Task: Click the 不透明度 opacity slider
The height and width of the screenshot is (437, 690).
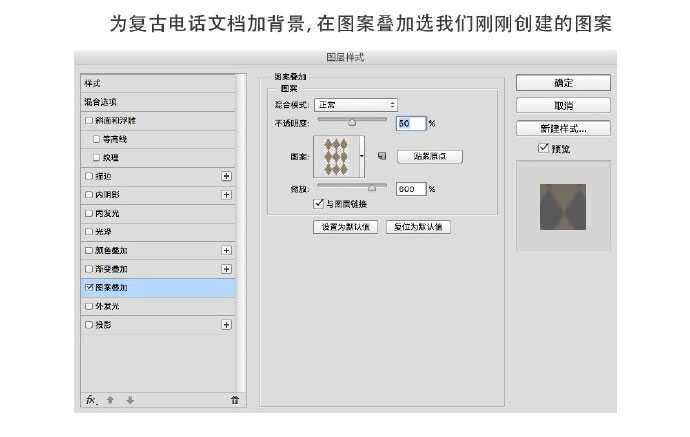Action: tap(351, 121)
